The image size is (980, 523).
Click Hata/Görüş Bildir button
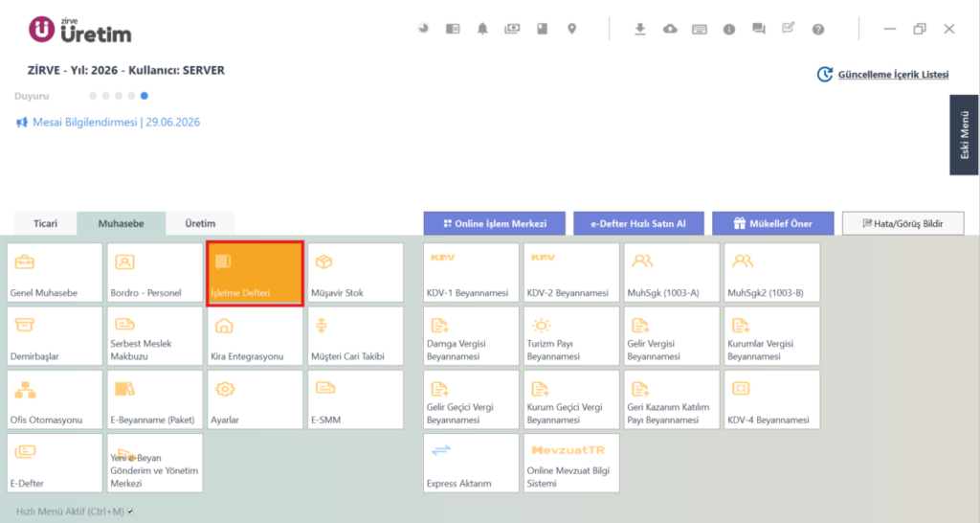(903, 223)
